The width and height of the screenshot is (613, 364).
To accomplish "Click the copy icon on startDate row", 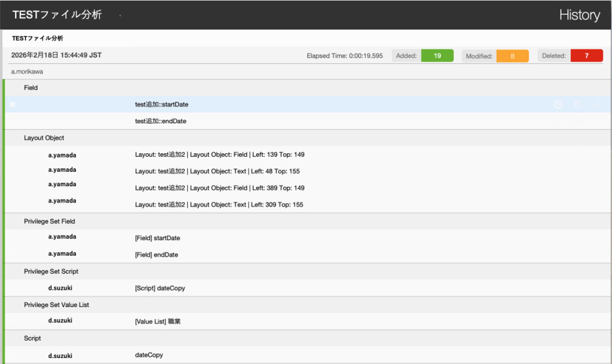I will point(577,104).
